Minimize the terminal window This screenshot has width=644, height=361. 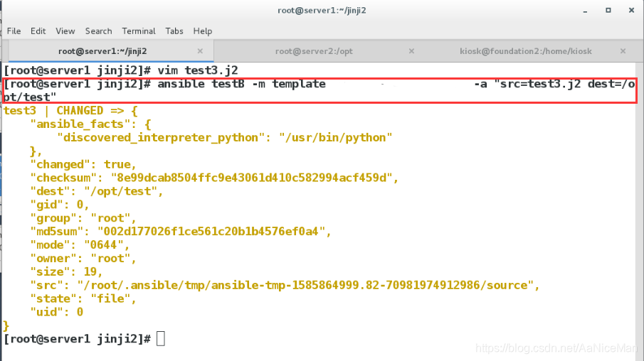pos(585,11)
